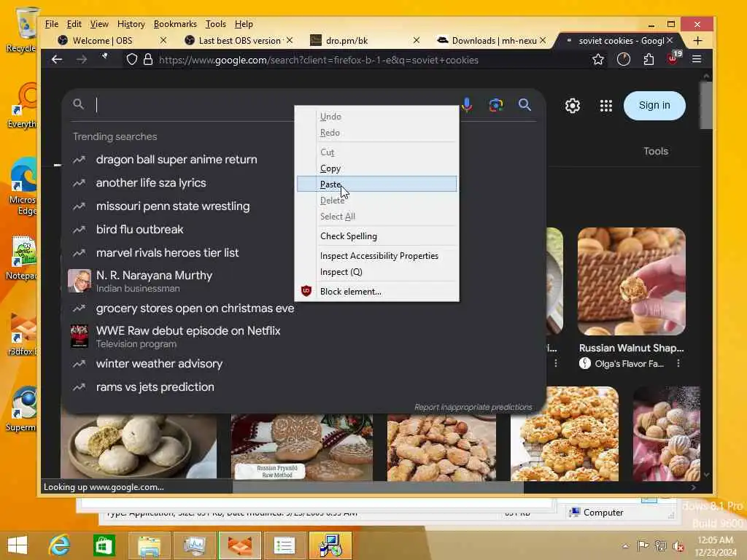Open more options for Olga's Flavor Fa... result
Screen dimensions: 747x560
click(x=678, y=364)
